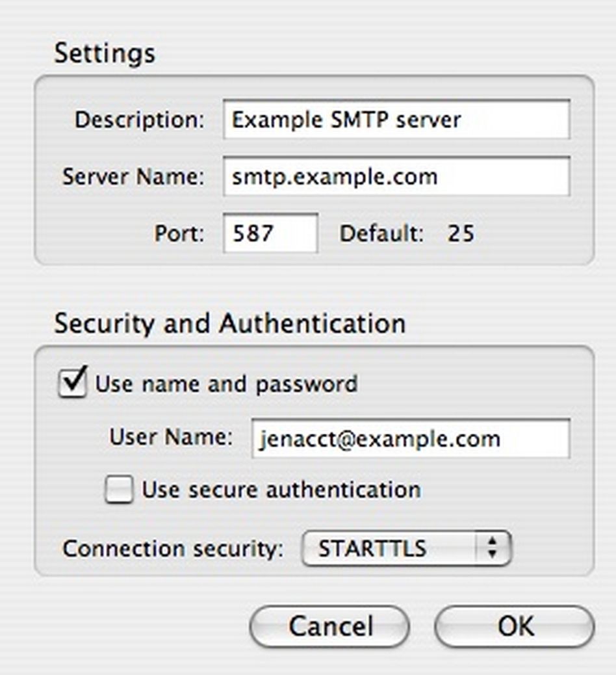Click the Use secure authentication label
The image size is (616, 675).
(281, 490)
